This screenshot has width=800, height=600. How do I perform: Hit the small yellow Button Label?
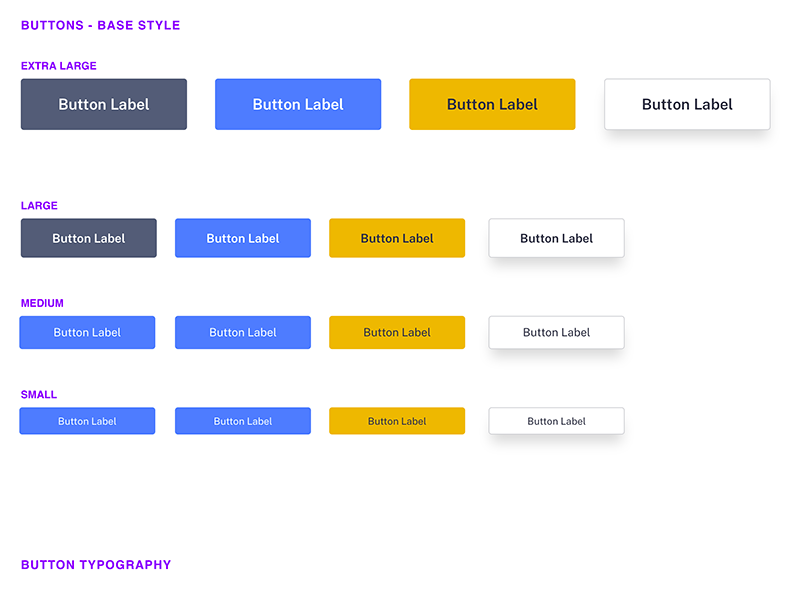click(397, 421)
